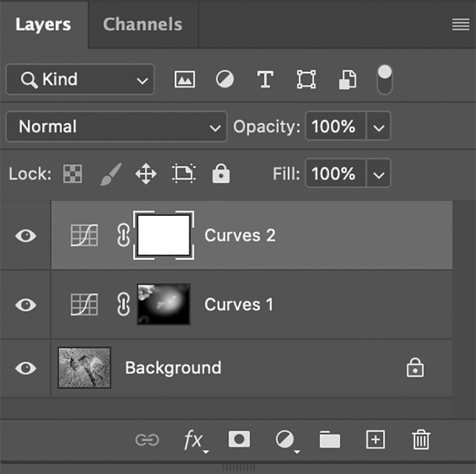Open the fx layer style menu
The width and height of the screenshot is (476, 474).
(x=193, y=440)
